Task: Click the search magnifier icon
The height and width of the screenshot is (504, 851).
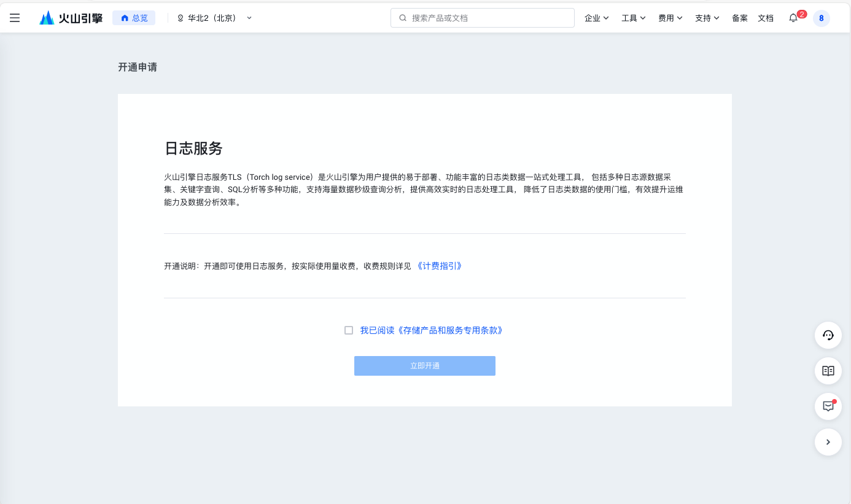Action: coord(403,18)
